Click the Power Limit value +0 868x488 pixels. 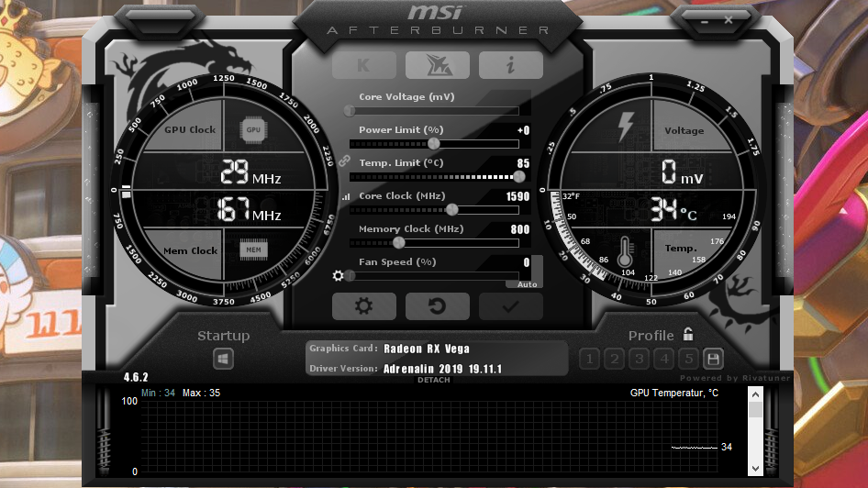(x=523, y=130)
